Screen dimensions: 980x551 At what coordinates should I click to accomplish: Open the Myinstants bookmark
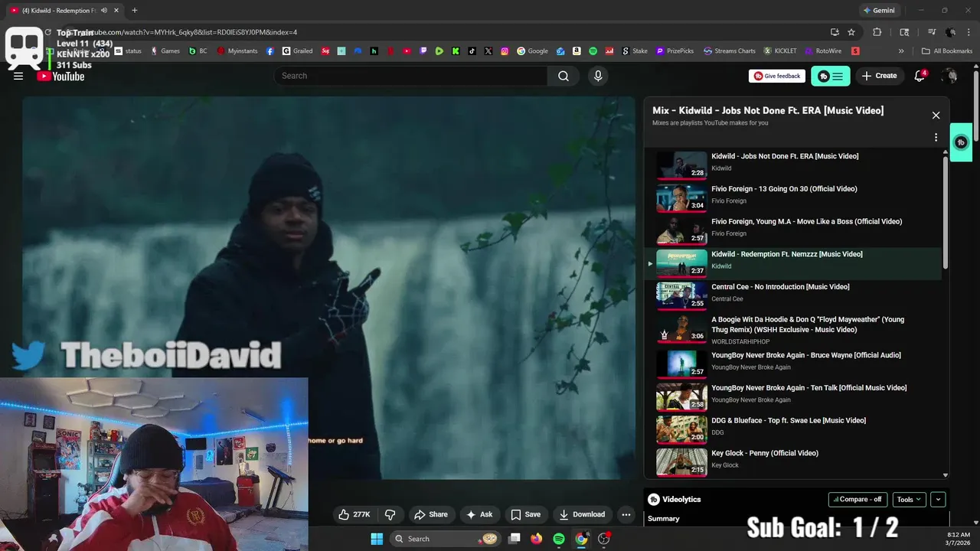click(x=238, y=51)
